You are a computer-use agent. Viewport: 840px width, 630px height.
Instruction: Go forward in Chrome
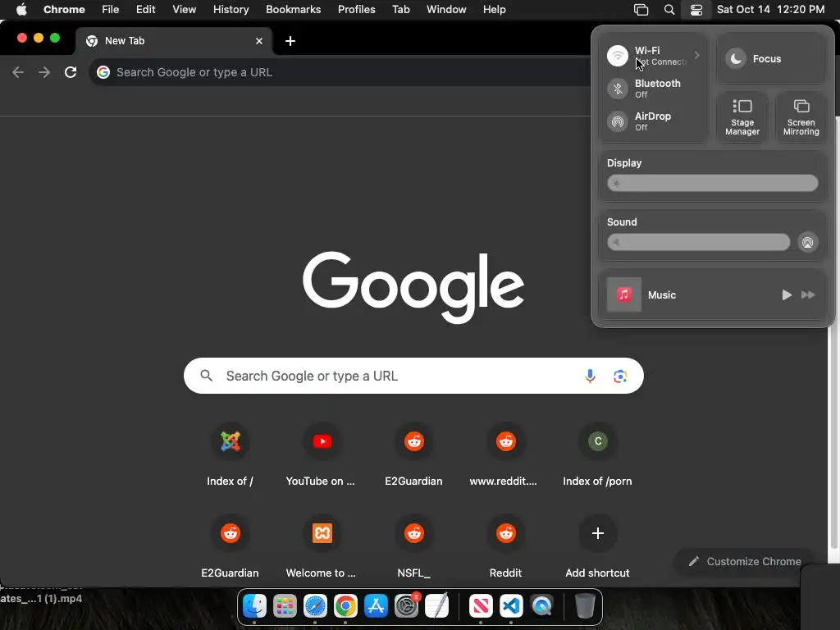click(44, 72)
